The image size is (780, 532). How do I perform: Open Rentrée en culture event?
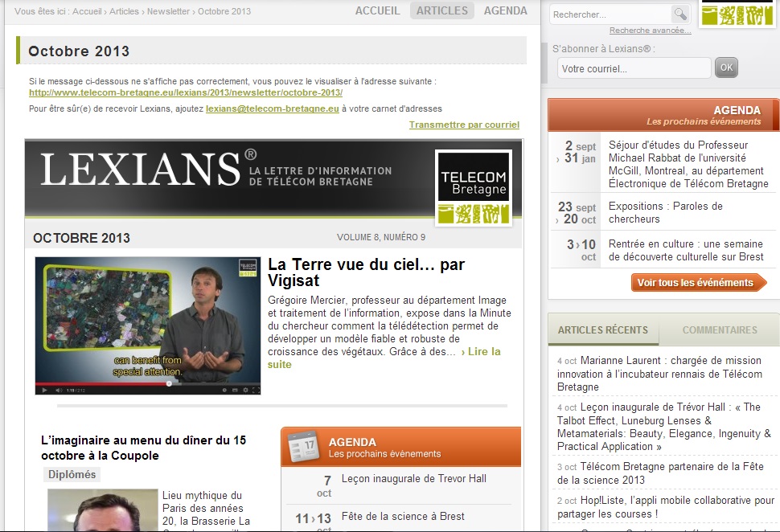click(x=685, y=250)
